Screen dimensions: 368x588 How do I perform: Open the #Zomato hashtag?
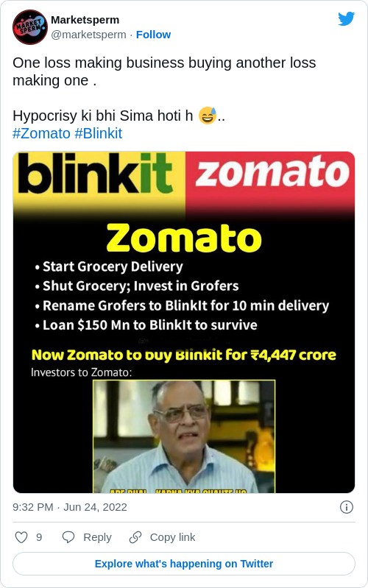[x=42, y=133]
